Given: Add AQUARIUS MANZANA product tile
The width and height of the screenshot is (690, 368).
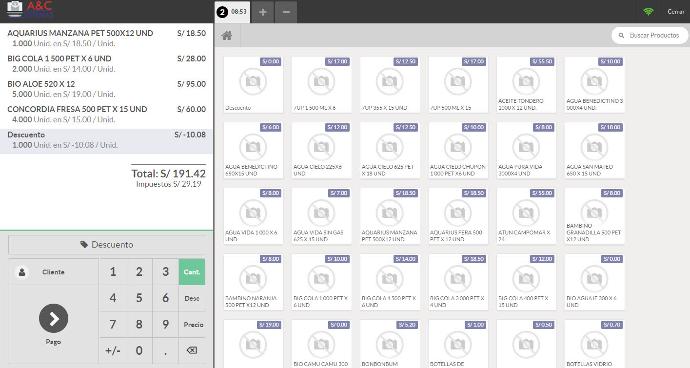Looking at the screenshot, I should (x=389, y=216).
